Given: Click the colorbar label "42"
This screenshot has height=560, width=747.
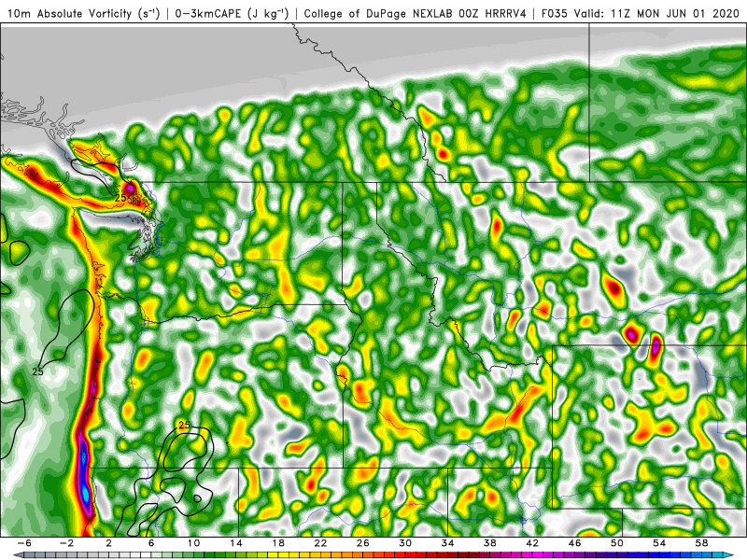Looking at the screenshot, I should tap(532, 543).
